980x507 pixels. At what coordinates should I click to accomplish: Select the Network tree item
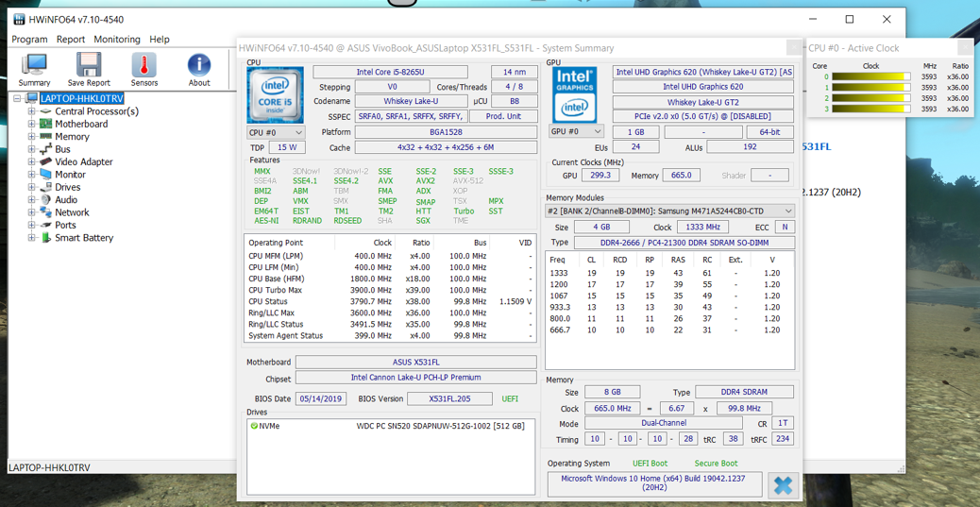coord(72,212)
